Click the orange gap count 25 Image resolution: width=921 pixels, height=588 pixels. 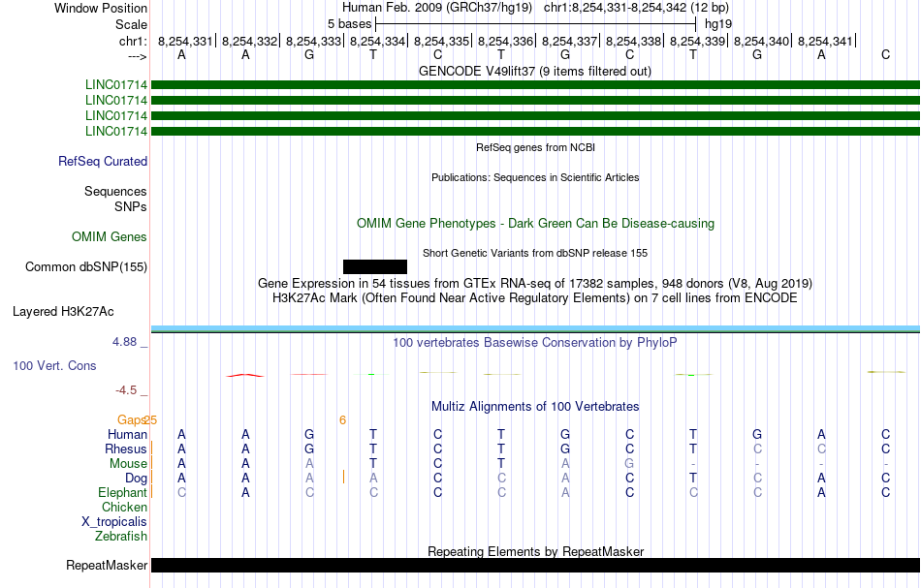click(x=150, y=420)
